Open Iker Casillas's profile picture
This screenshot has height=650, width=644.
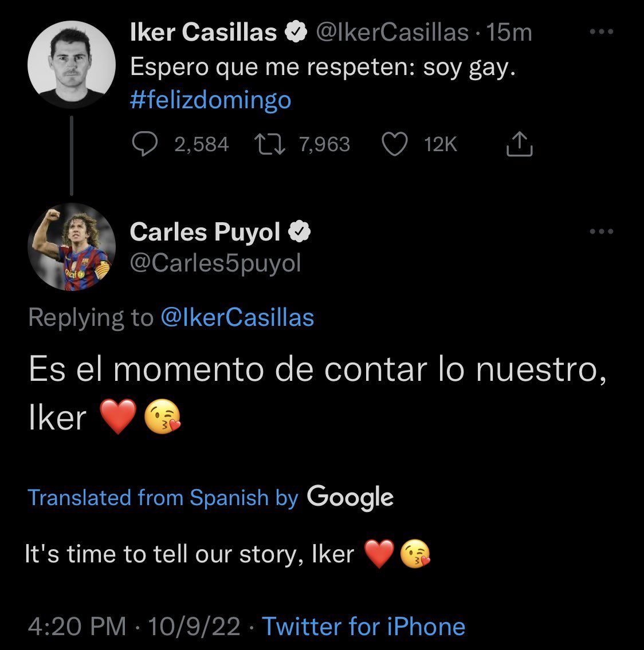tap(72, 65)
